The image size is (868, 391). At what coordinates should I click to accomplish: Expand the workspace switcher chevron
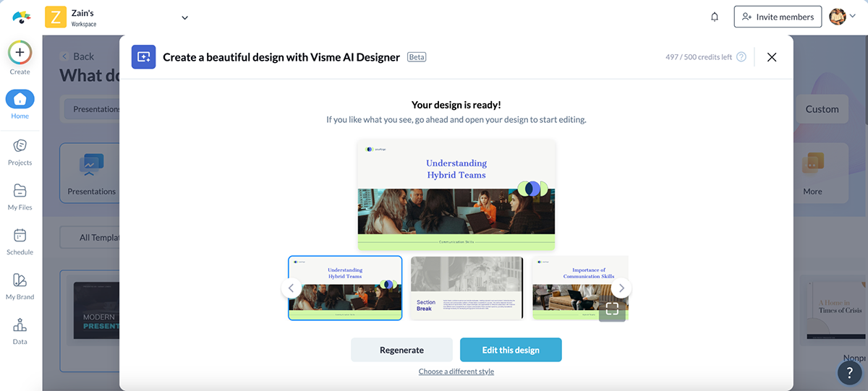coord(184,17)
